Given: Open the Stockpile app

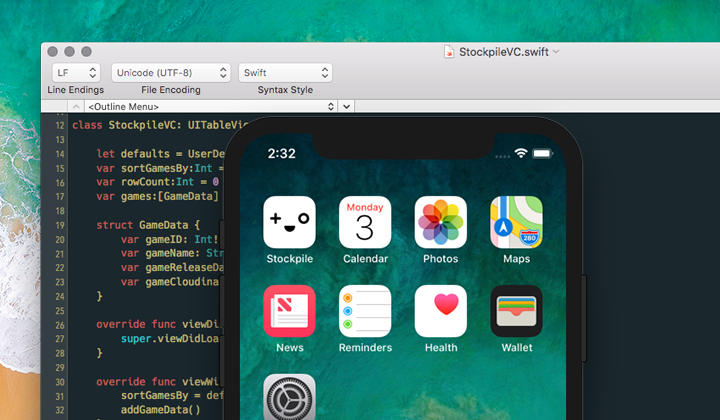Looking at the screenshot, I should click(x=289, y=222).
